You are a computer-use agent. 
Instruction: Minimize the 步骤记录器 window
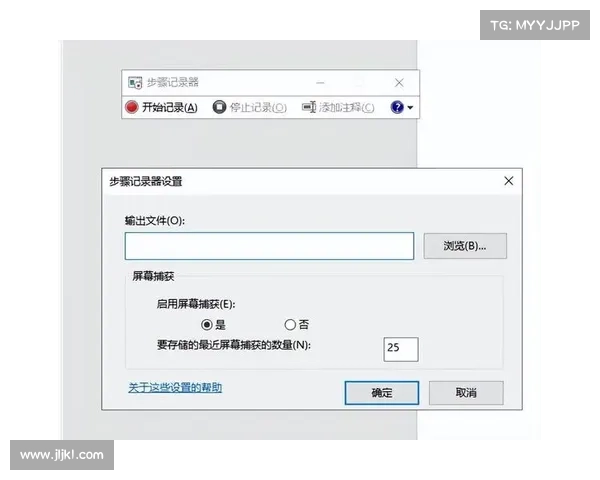pyautogui.click(x=320, y=82)
